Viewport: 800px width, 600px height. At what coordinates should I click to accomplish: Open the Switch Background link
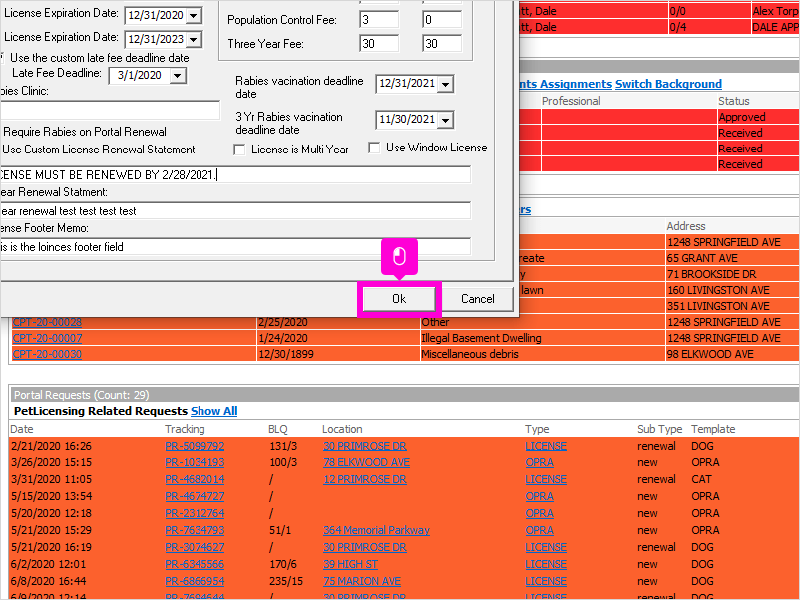click(x=668, y=84)
